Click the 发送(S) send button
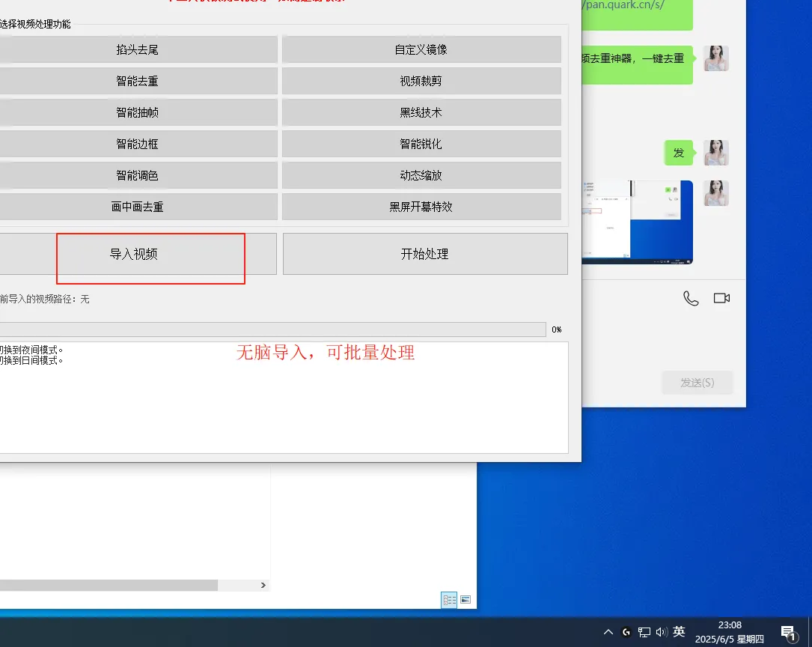This screenshot has height=647, width=812. tap(697, 383)
